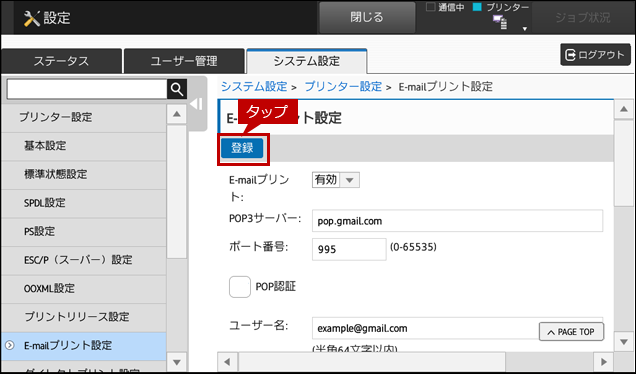
Task: Click the main panel vertical scrollbar thumb
Action: 624,163
